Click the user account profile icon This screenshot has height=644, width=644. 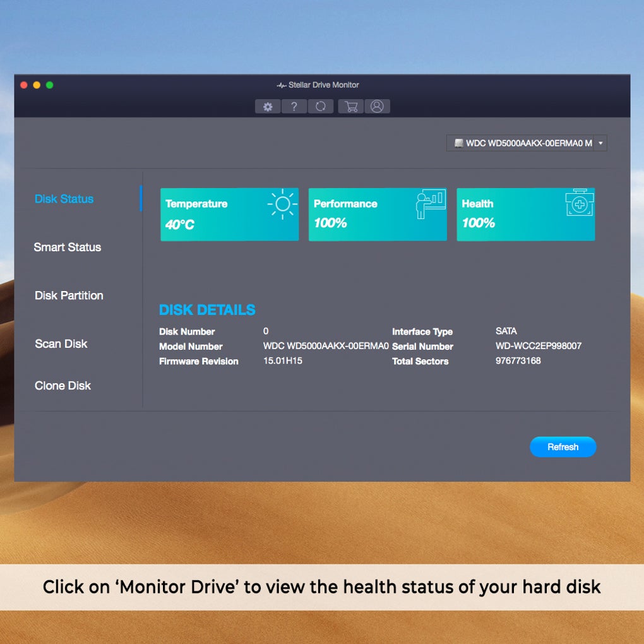(x=377, y=106)
